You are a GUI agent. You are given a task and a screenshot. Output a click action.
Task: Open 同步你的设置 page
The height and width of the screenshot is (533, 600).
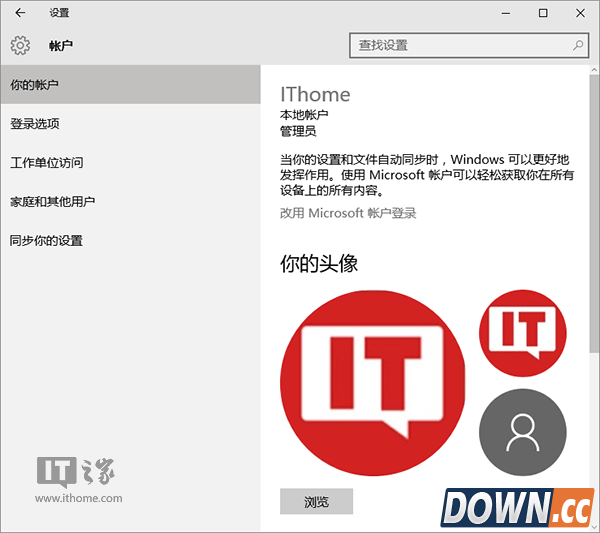(x=130, y=240)
